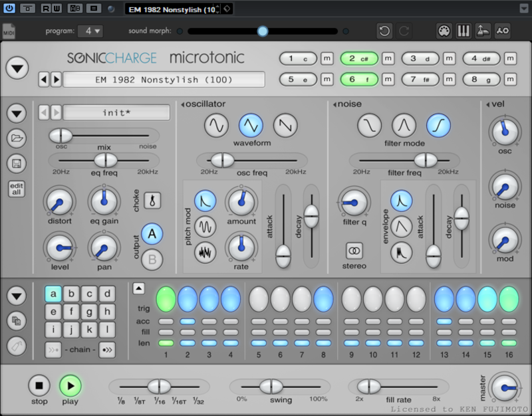Click chain forward button right of chain
The image size is (532, 416).
click(107, 350)
